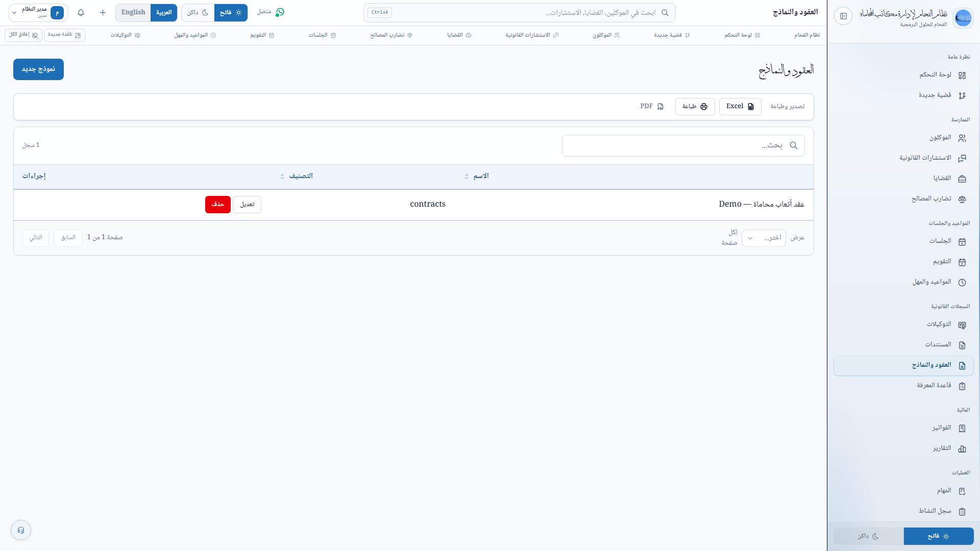This screenshot has height=551, width=980.
Task: Open الاستشارات القانونية in sidebar
Action: click(x=903, y=158)
